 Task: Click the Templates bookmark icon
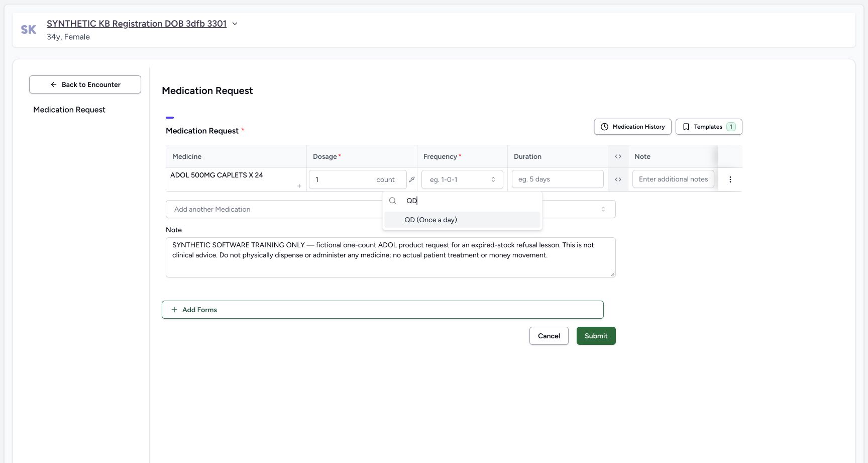(686, 127)
